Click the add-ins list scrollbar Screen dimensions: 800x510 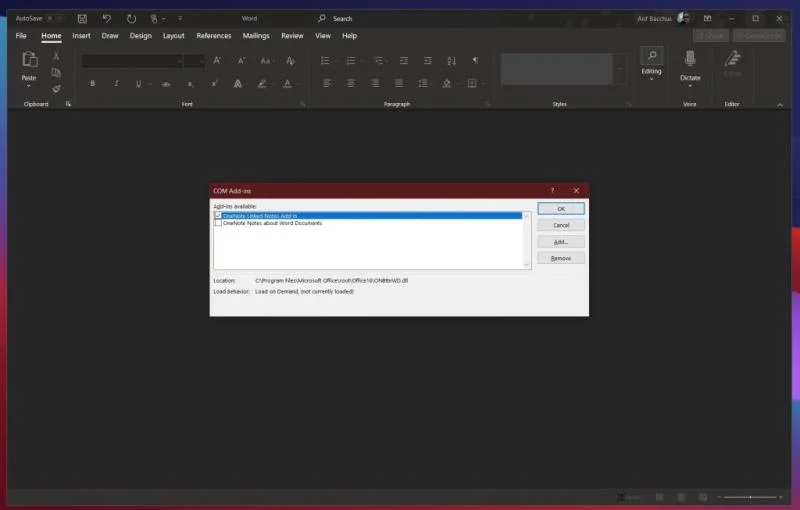(527, 241)
